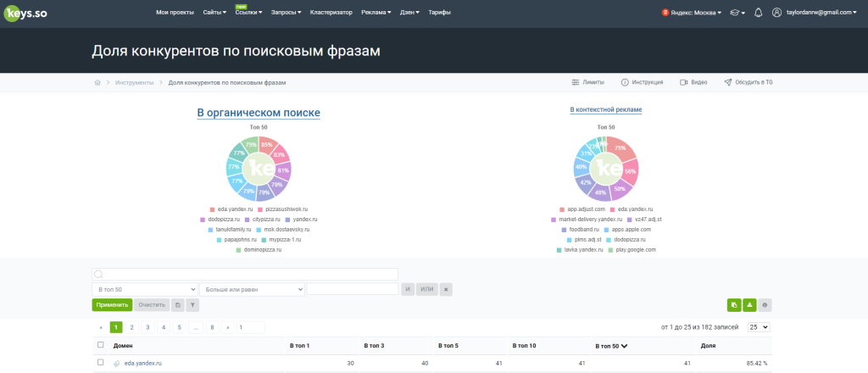Click the green 'Применить' button

coord(113,305)
